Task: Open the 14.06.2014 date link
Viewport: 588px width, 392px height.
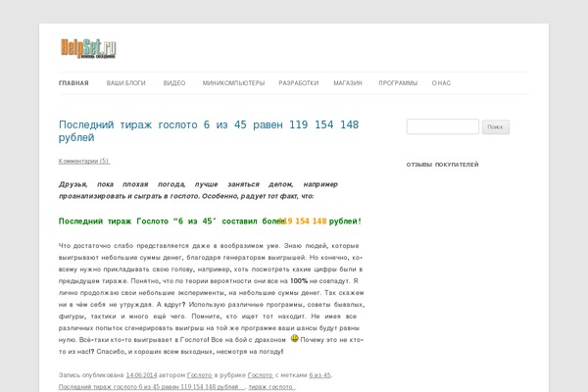Action: [141, 375]
